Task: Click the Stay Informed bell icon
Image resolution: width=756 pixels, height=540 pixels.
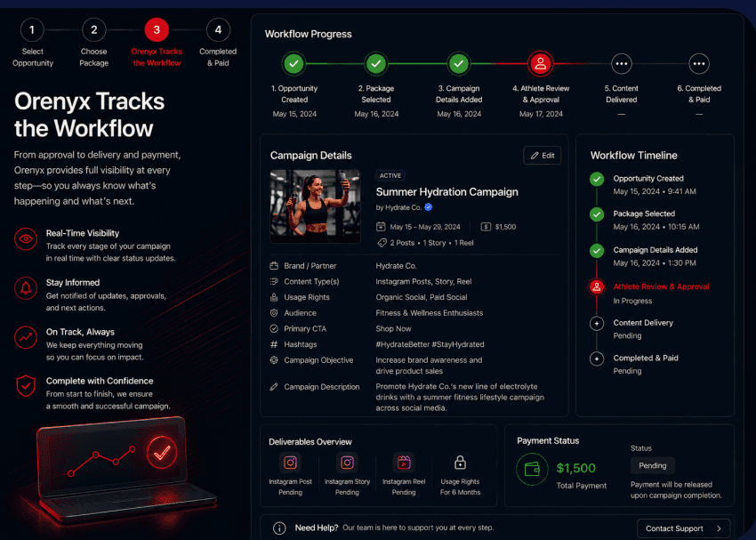Action: coord(26,288)
